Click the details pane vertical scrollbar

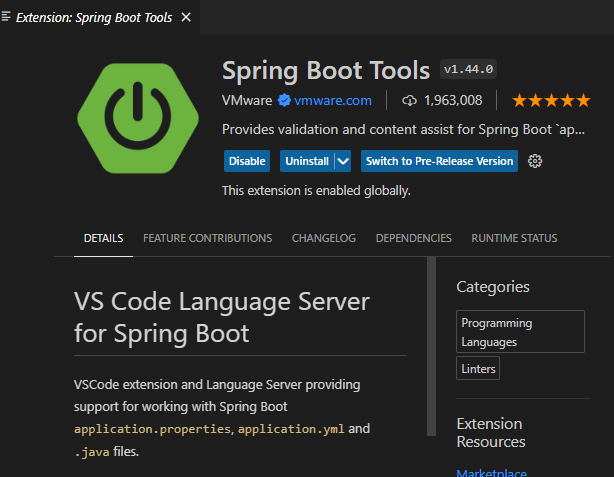click(x=432, y=346)
